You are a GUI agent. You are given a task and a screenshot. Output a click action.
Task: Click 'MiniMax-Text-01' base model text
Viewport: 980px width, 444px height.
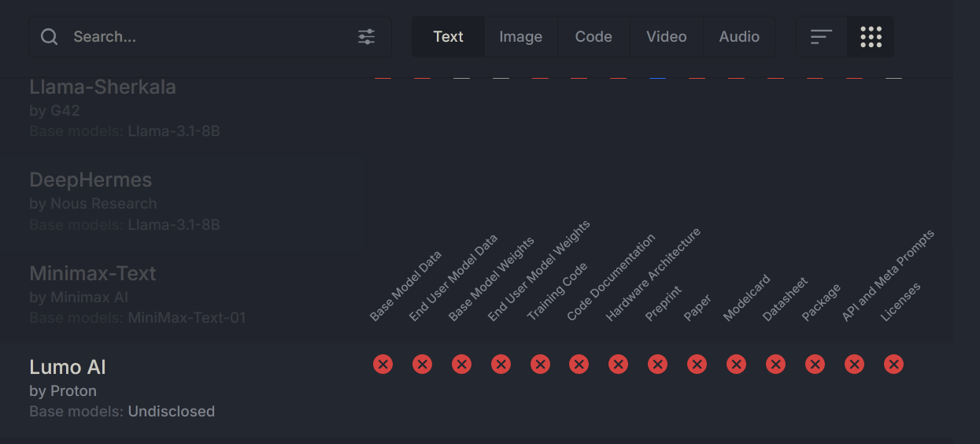[187, 318]
